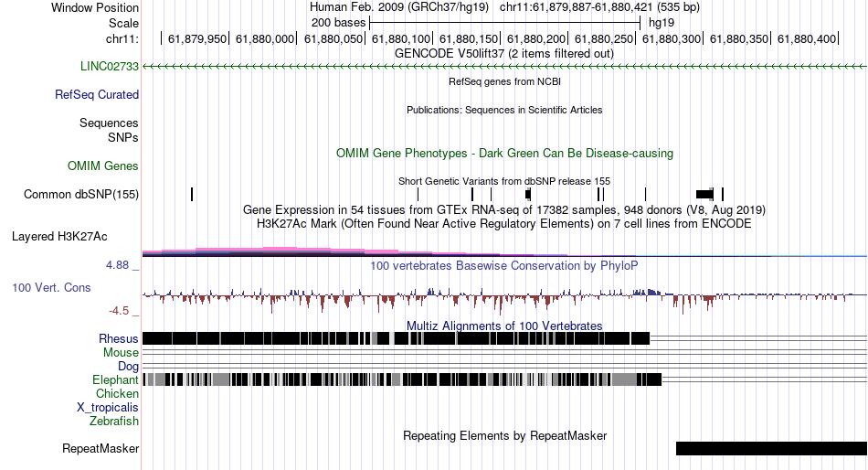Click the black RepeatMasker element block

point(771,448)
